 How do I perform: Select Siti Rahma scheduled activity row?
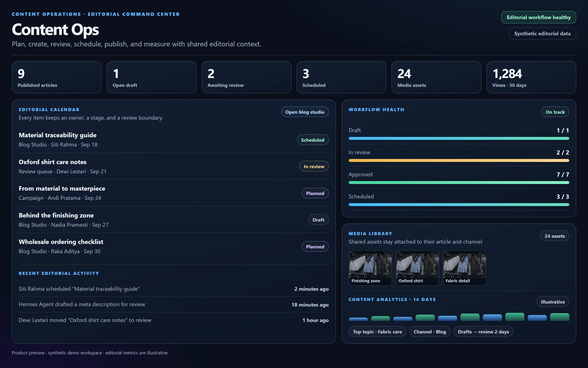click(173, 289)
